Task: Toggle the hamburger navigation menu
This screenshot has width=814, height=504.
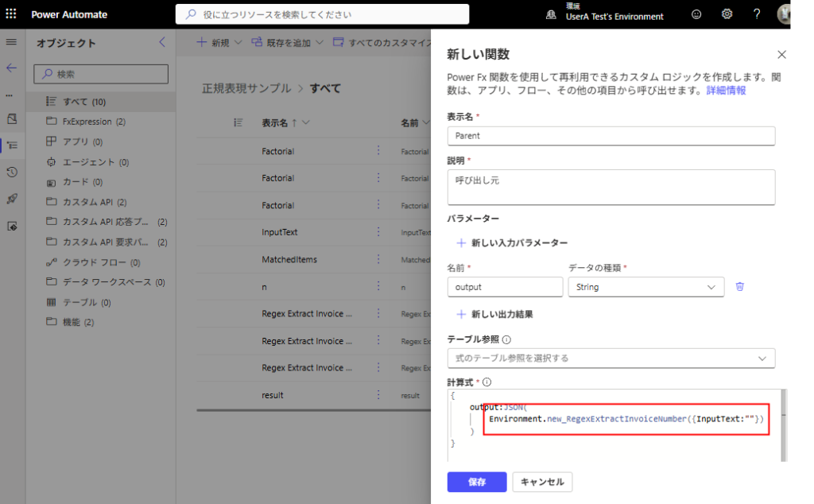Action: click(x=11, y=42)
